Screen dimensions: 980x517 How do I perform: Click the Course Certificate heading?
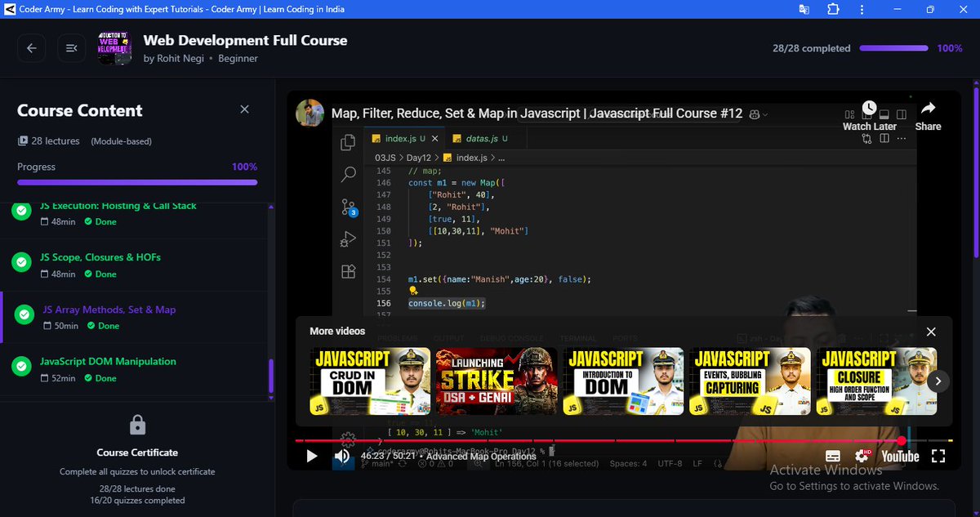137,452
